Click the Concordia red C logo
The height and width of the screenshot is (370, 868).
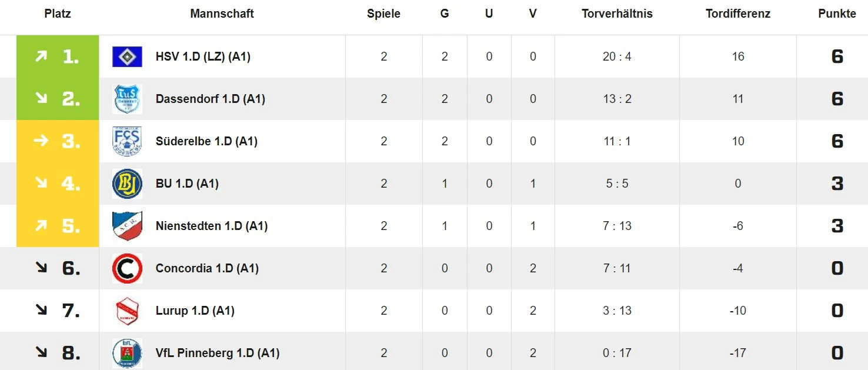[x=127, y=268]
